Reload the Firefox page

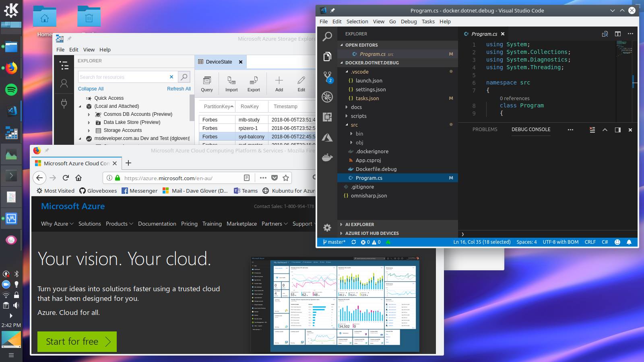point(66,178)
